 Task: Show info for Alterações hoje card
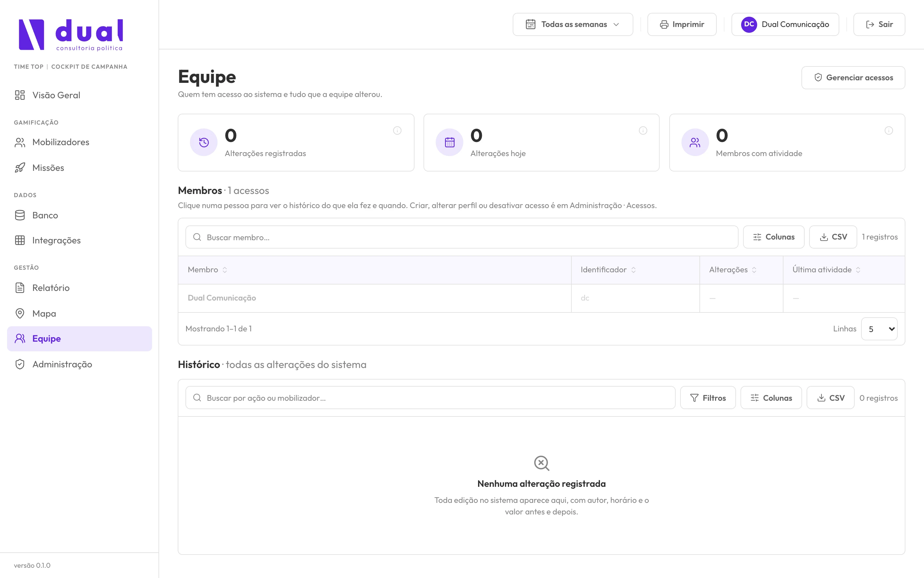pyautogui.click(x=643, y=131)
